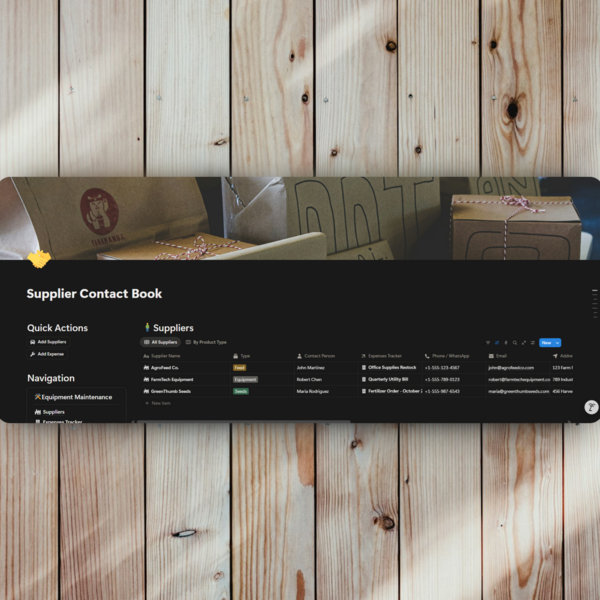Click the Expenses Tracker column header
Screen dimensions: 600x600
[390, 356]
